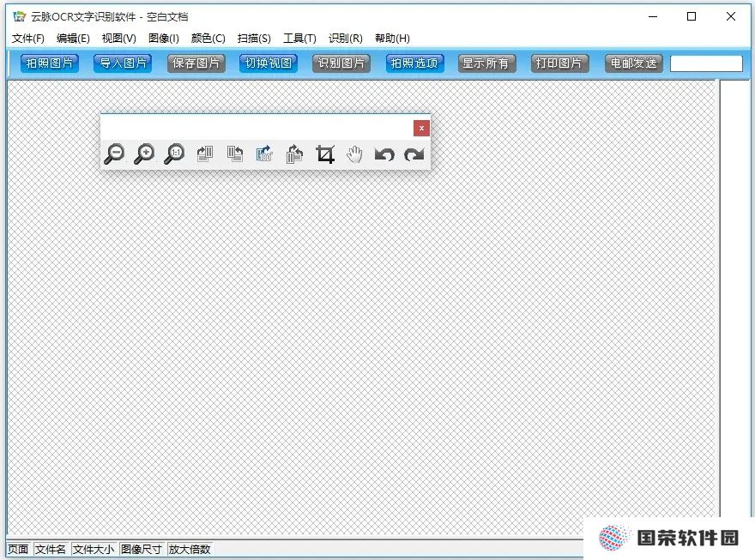Image resolution: width=755 pixels, height=560 pixels.
Task: Open the 编辑(E) menu
Action: (x=73, y=38)
